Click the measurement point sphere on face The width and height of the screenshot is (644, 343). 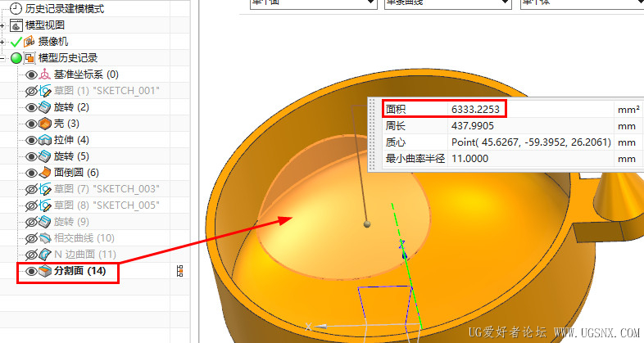point(367,224)
